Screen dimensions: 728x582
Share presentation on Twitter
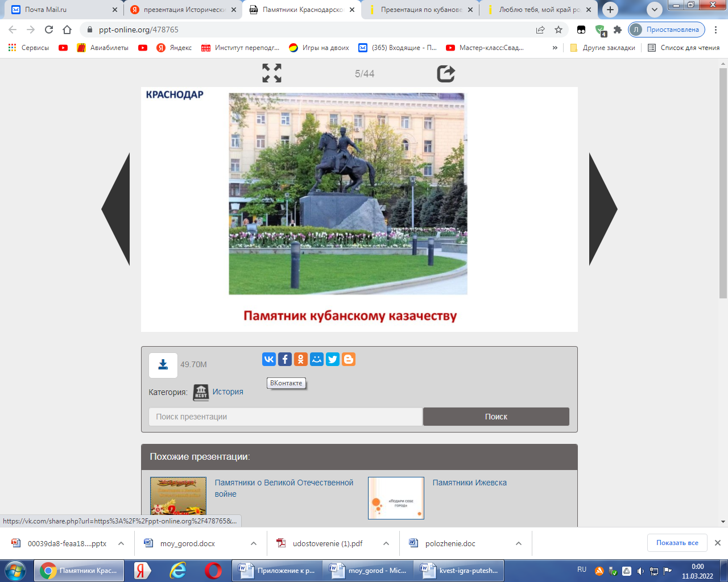tap(333, 359)
